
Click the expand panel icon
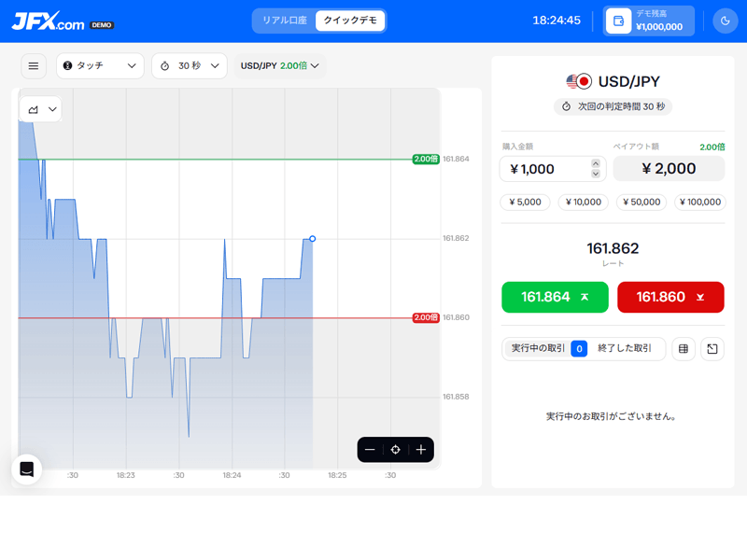pyautogui.click(x=712, y=349)
